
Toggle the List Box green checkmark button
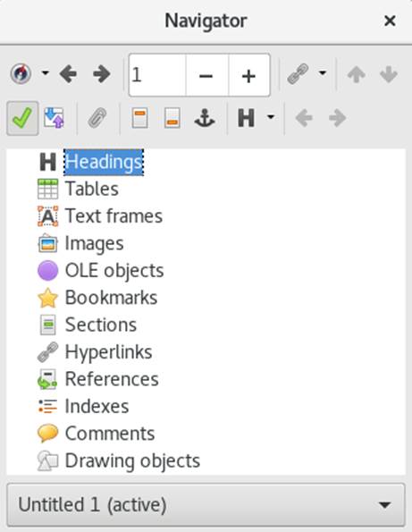pyautogui.click(x=22, y=118)
